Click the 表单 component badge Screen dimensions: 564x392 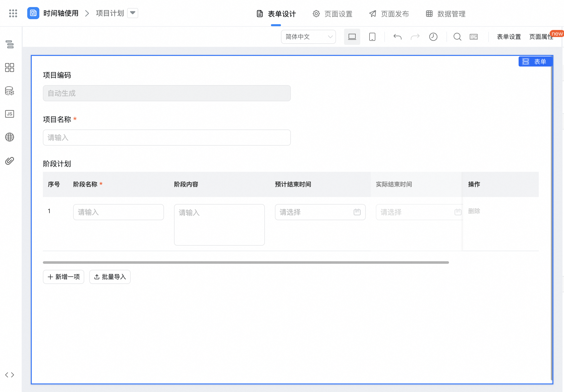(x=535, y=61)
